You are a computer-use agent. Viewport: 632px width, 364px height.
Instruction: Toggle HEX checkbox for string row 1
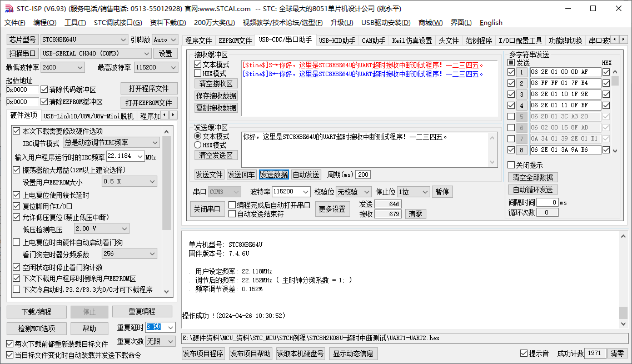pyautogui.click(x=606, y=72)
